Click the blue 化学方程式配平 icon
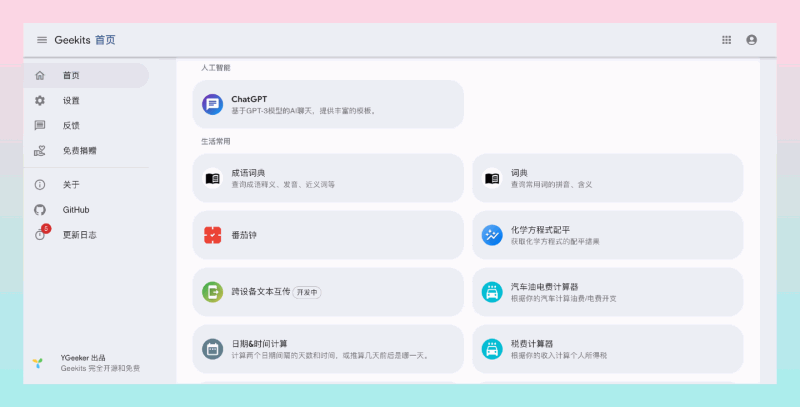 click(492, 235)
